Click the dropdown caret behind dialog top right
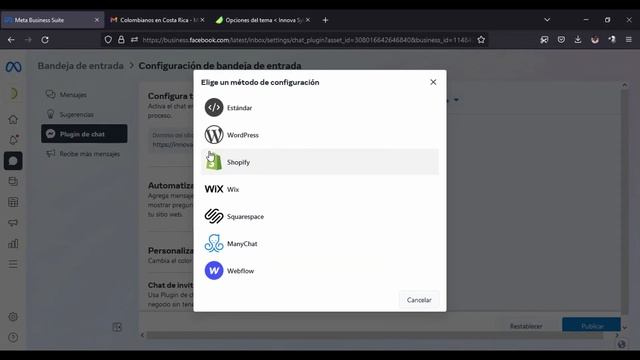This screenshot has width=640, height=360. (456, 100)
